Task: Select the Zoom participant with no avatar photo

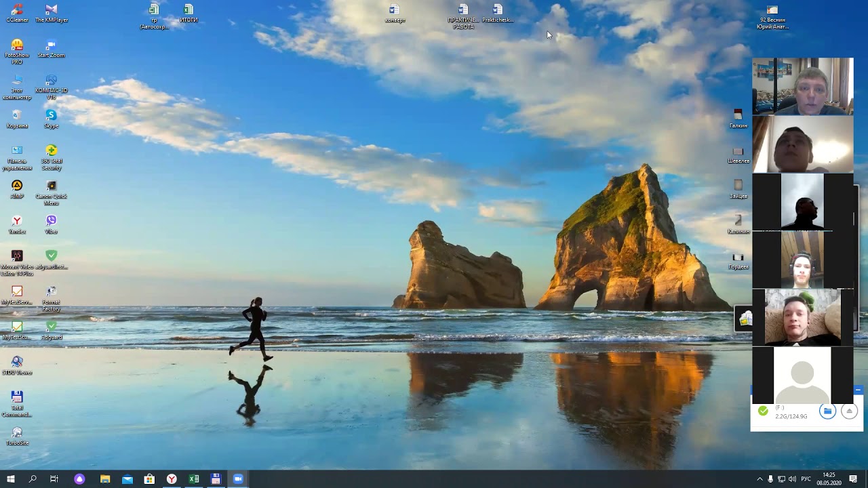Action: 802,375
